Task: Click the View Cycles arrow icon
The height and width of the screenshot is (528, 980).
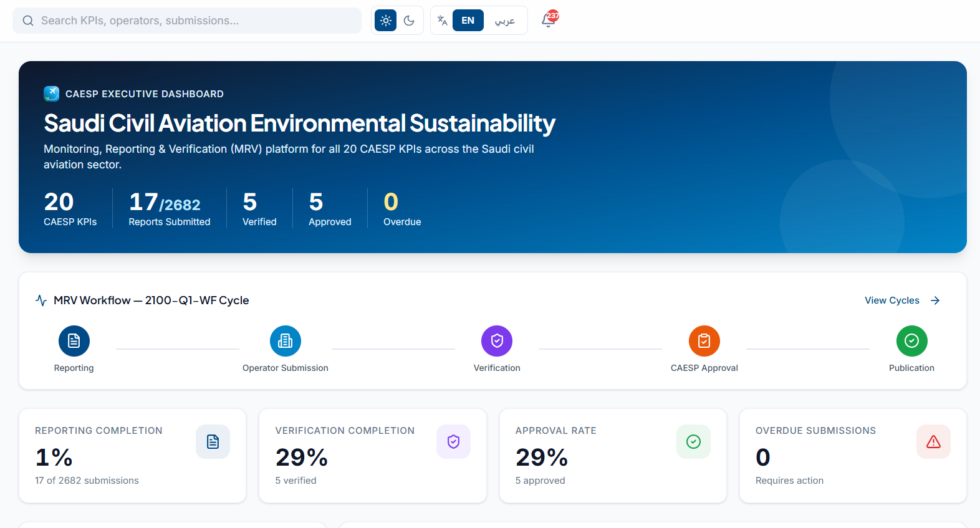Action: click(x=935, y=300)
